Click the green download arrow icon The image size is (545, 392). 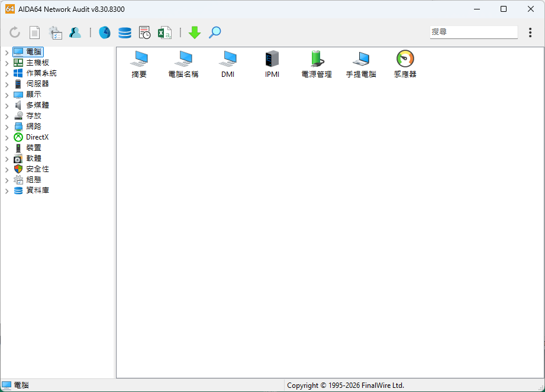tap(195, 33)
